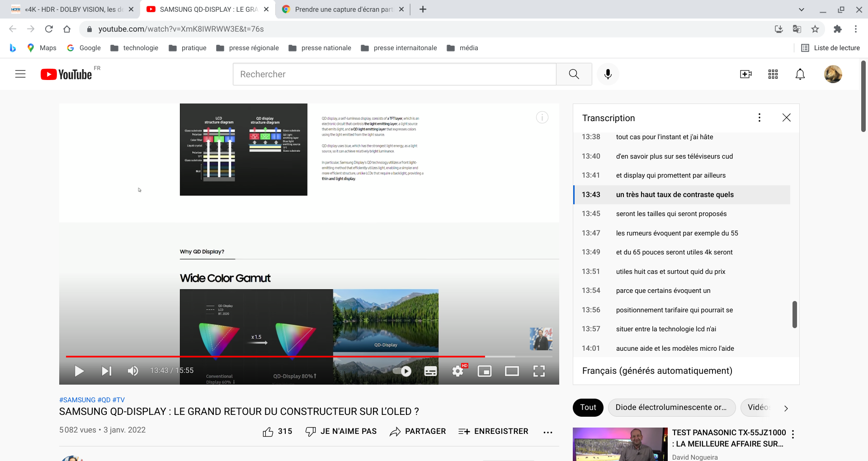
Task: Open the transcript three-dot options menu
Action: pos(759,118)
